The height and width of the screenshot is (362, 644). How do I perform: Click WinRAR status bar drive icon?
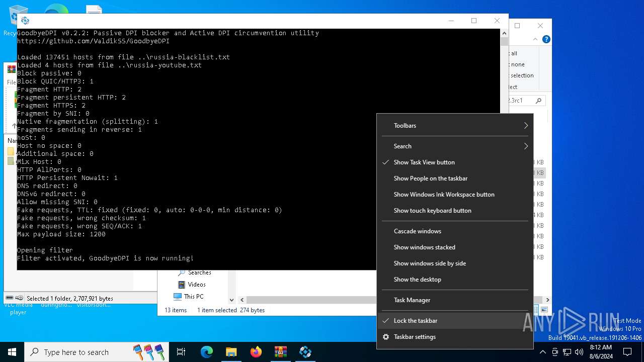[10, 298]
